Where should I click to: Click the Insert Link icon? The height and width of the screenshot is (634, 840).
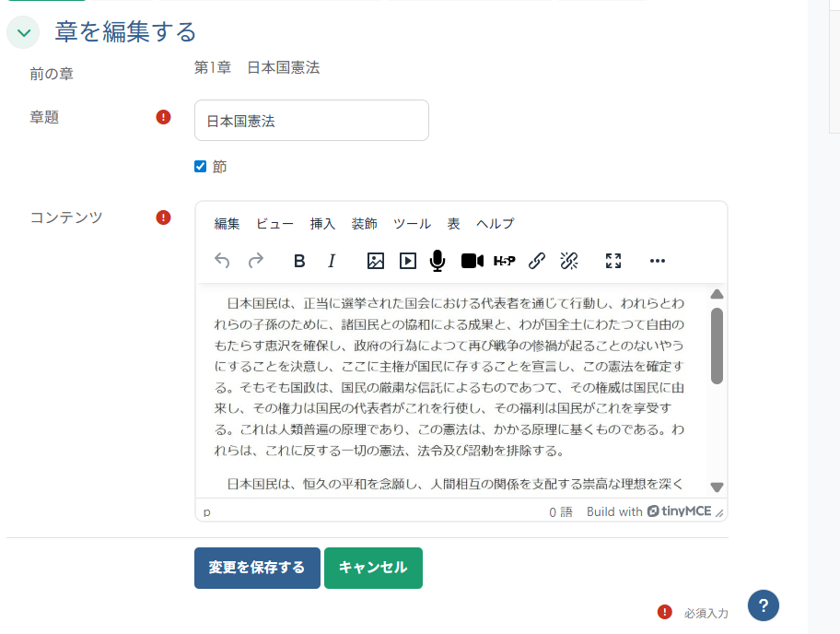(537, 261)
